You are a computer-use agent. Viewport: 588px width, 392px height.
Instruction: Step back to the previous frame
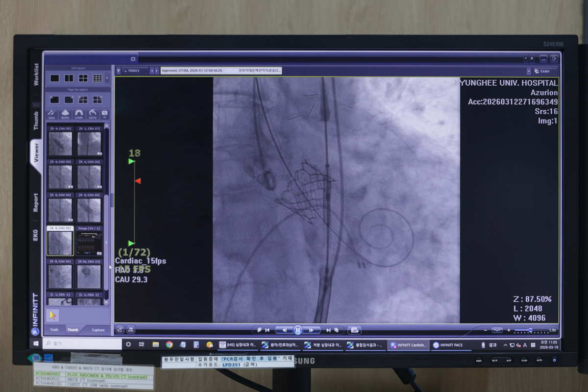point(284,330)
